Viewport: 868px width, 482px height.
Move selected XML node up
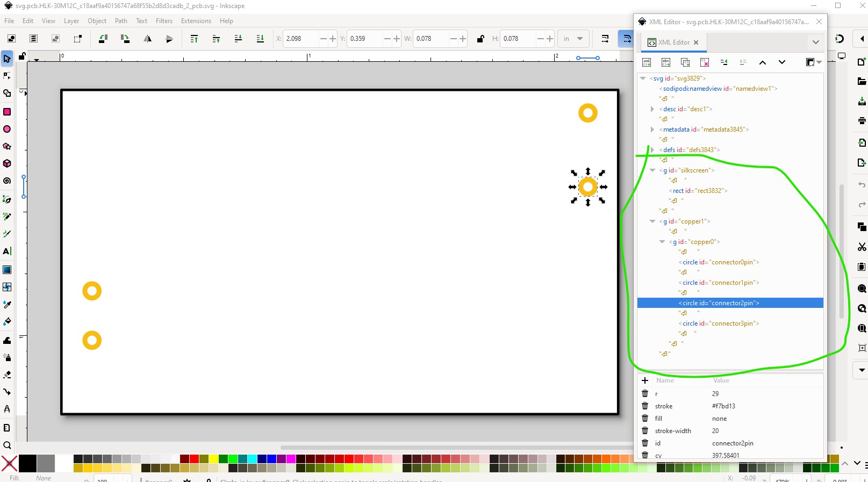(x=762, y=62)
